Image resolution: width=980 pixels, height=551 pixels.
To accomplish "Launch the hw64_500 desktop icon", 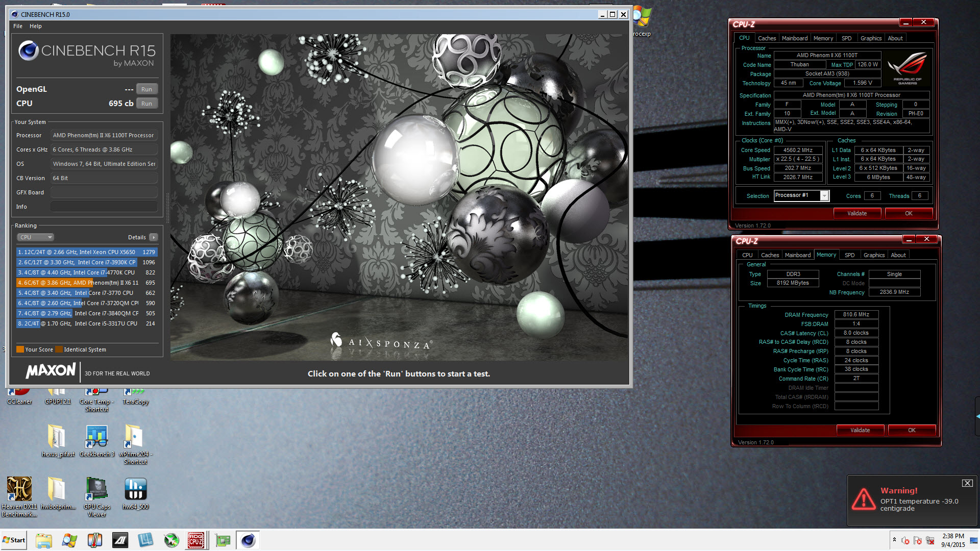I will pyautogui.click(x=135, y=493).
